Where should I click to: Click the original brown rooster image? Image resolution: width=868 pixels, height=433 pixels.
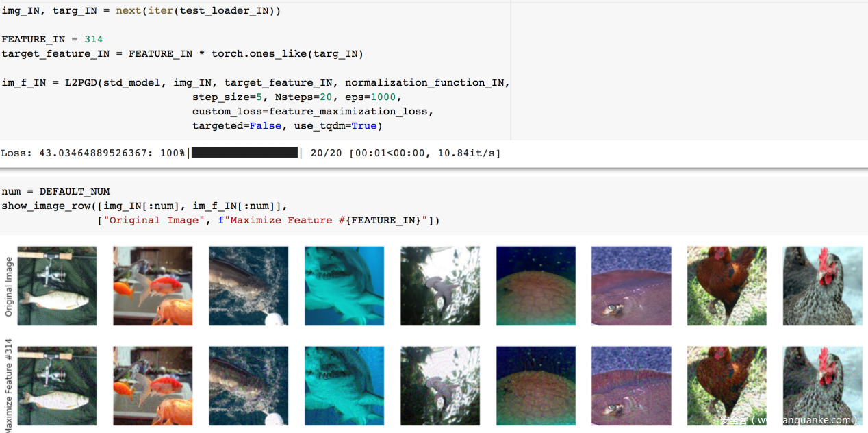click(728, 286)
